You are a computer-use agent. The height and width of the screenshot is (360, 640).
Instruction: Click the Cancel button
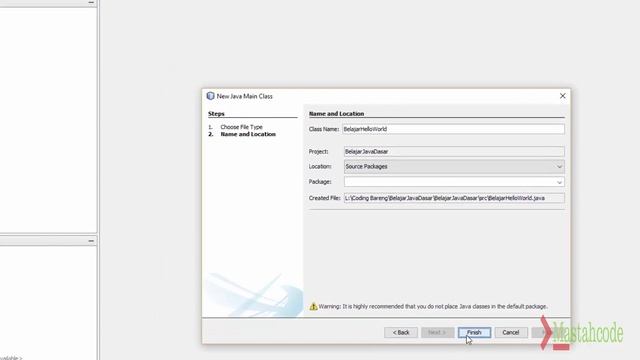pyautogui.click(x=511, y=332)
